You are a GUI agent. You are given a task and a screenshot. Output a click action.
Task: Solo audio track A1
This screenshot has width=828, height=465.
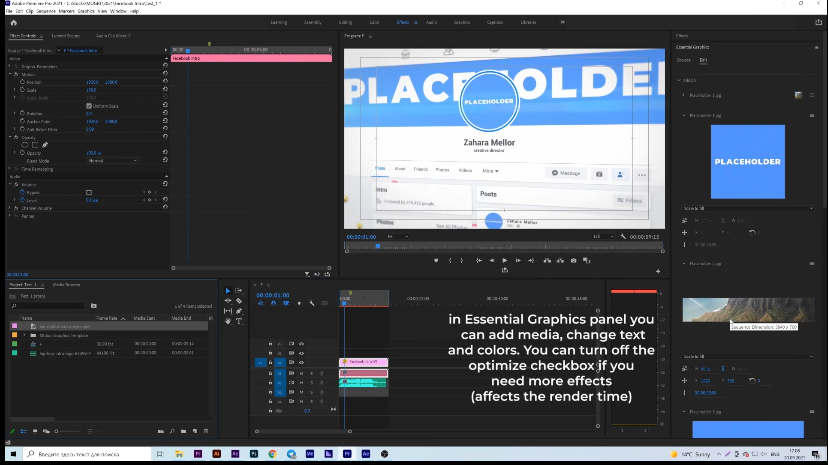(x=312, y=373)
